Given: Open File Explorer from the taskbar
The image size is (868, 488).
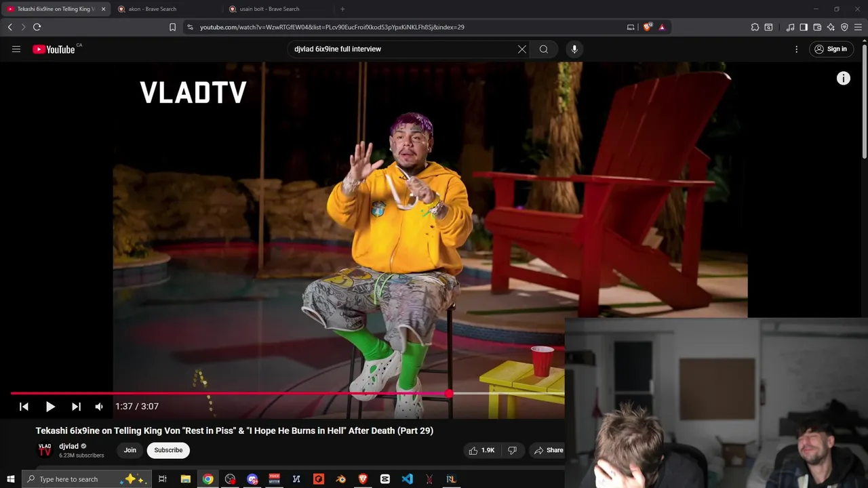Looking at the screenshot, I should (185, 479).
